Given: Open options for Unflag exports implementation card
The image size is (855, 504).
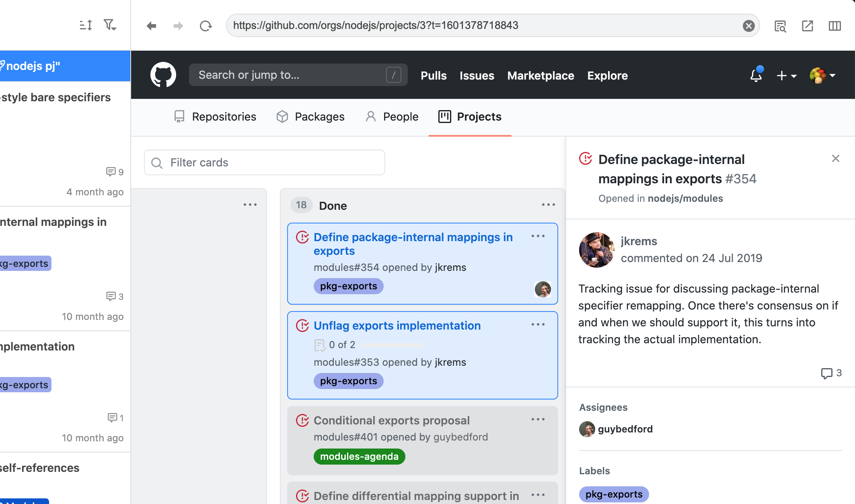Looking at the screenshot, I should (538, 324).
